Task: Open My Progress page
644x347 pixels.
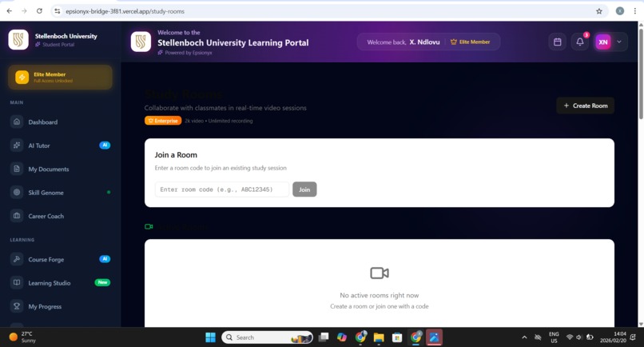Action: click(60, 306)
